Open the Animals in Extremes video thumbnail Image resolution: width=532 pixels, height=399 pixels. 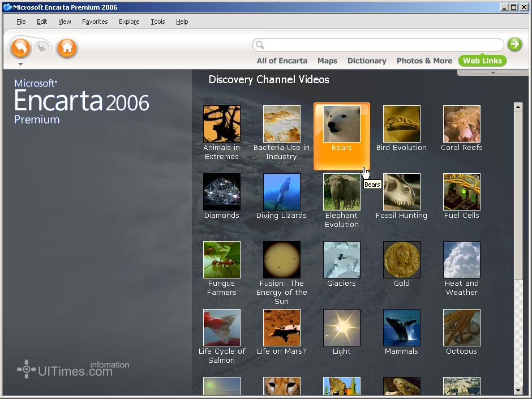click(221, 124)
